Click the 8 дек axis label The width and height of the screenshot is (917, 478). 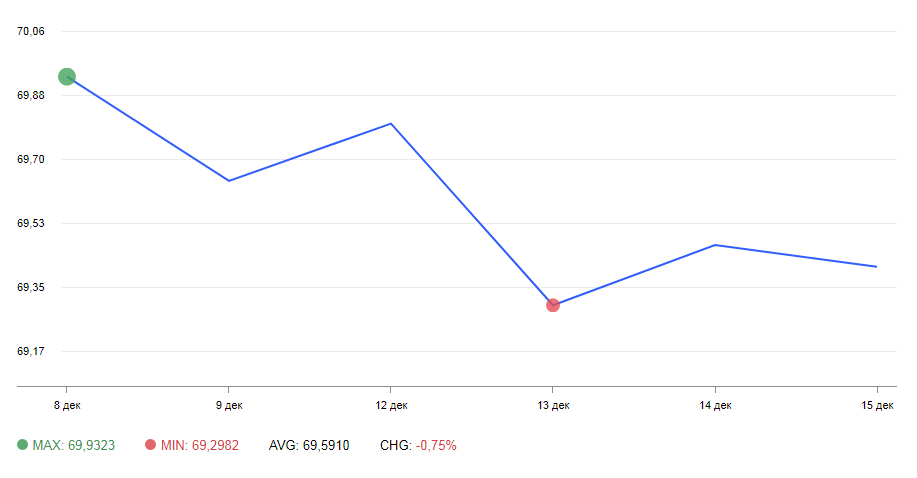pos(67,405)
